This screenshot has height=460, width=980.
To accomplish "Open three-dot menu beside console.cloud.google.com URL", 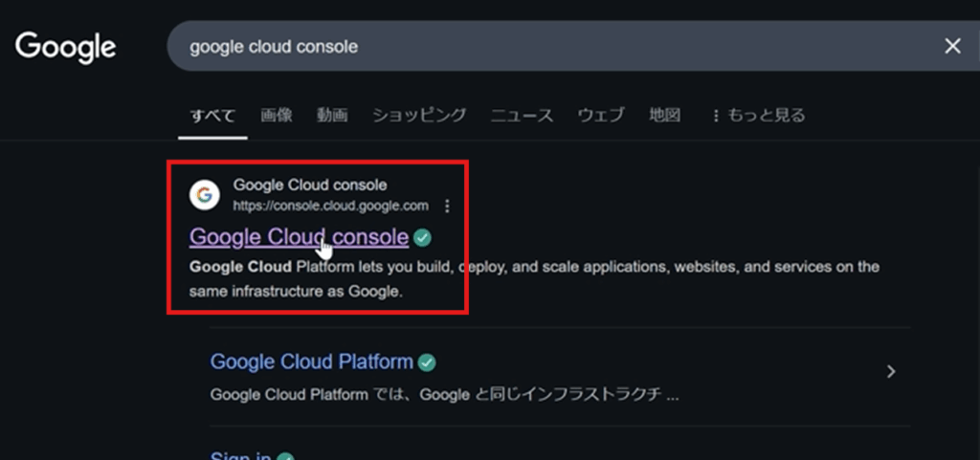I will click(x=447, y=206).
